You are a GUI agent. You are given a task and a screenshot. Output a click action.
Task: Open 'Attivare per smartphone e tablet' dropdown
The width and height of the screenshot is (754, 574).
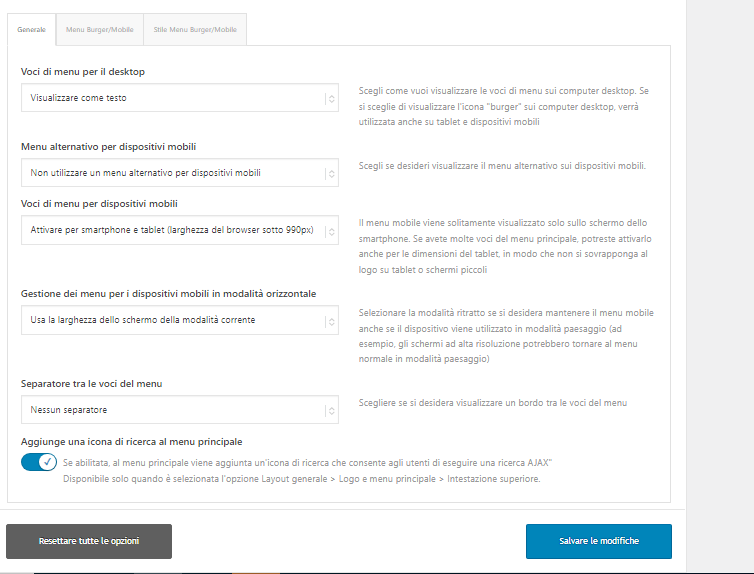click(180, 230)
